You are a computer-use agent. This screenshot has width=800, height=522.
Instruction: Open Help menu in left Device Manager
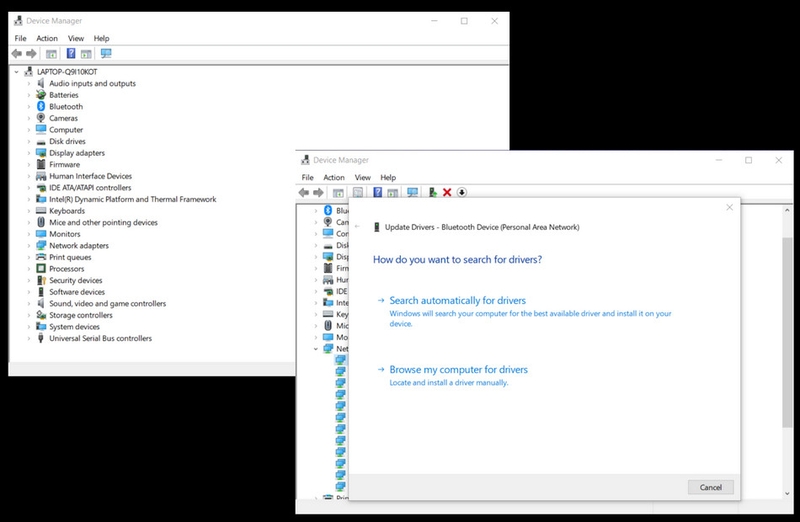click(x=102, y=38)
